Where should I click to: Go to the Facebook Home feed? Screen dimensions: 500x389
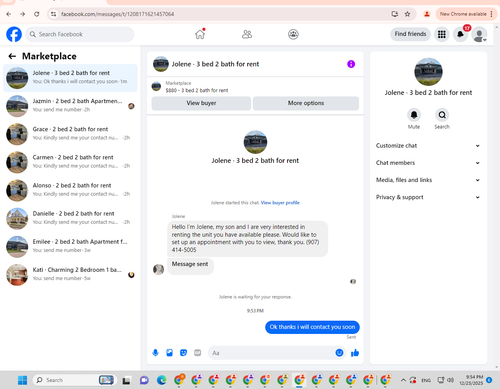[200, 34]
